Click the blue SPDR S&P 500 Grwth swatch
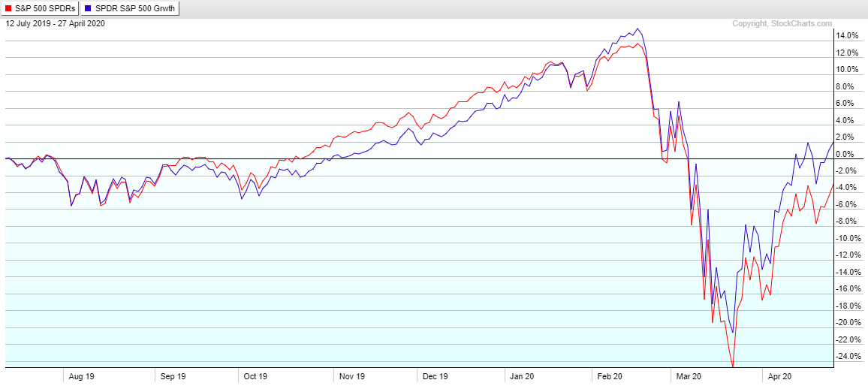 coord(87,10)
